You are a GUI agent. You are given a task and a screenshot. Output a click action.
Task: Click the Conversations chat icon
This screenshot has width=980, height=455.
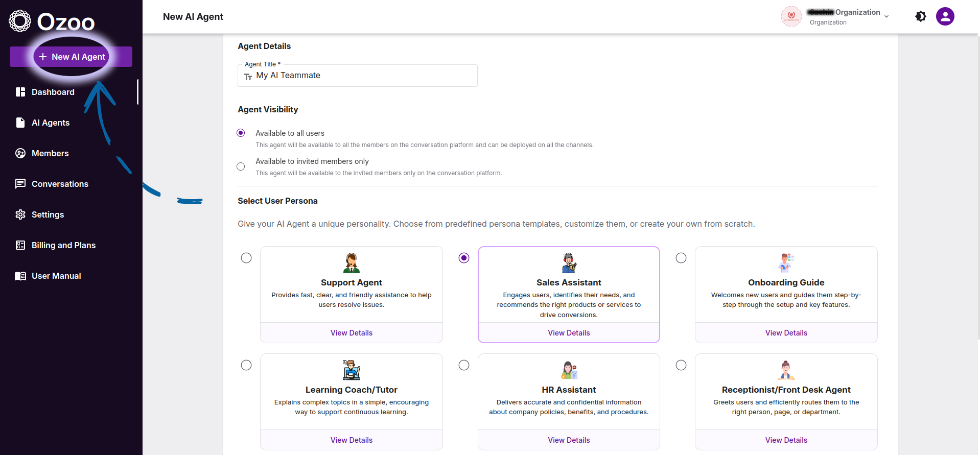tap(20, 184)
